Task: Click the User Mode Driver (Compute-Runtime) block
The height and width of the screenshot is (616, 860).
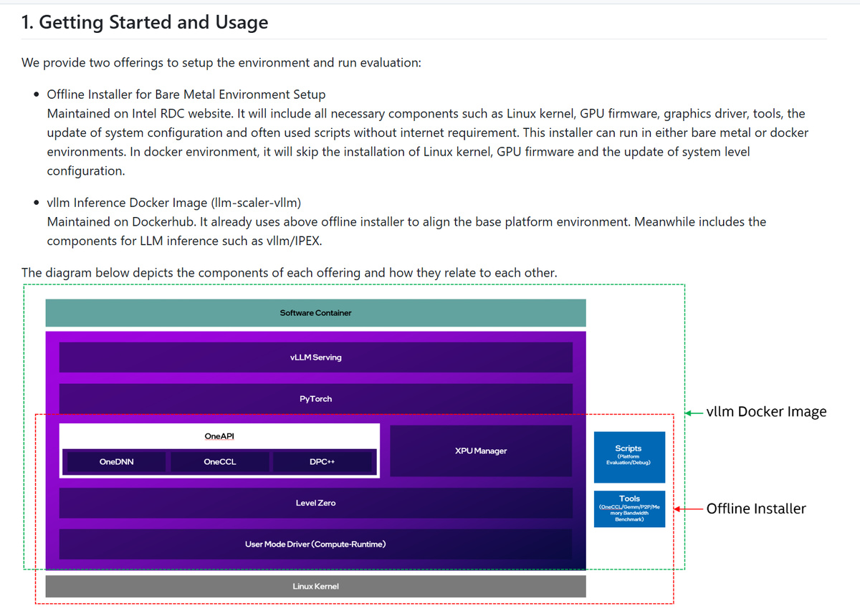Action: [315, 544]
